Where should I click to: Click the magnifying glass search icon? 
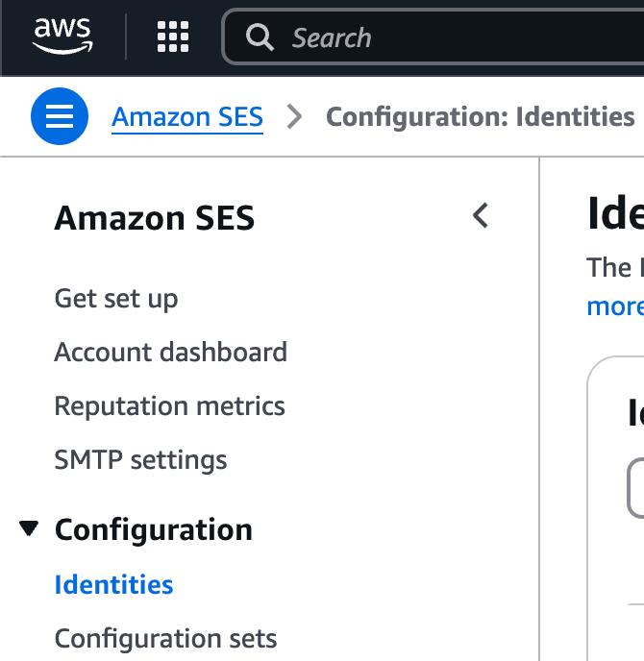pyautogui.click(x=260, y=37)
